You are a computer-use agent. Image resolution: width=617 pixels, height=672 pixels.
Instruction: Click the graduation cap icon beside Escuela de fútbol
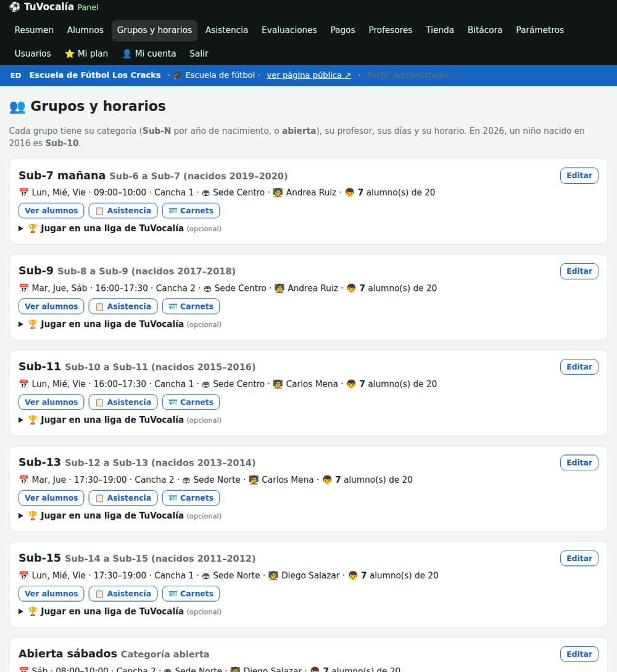pyautogui.click(x=178, y=75)
